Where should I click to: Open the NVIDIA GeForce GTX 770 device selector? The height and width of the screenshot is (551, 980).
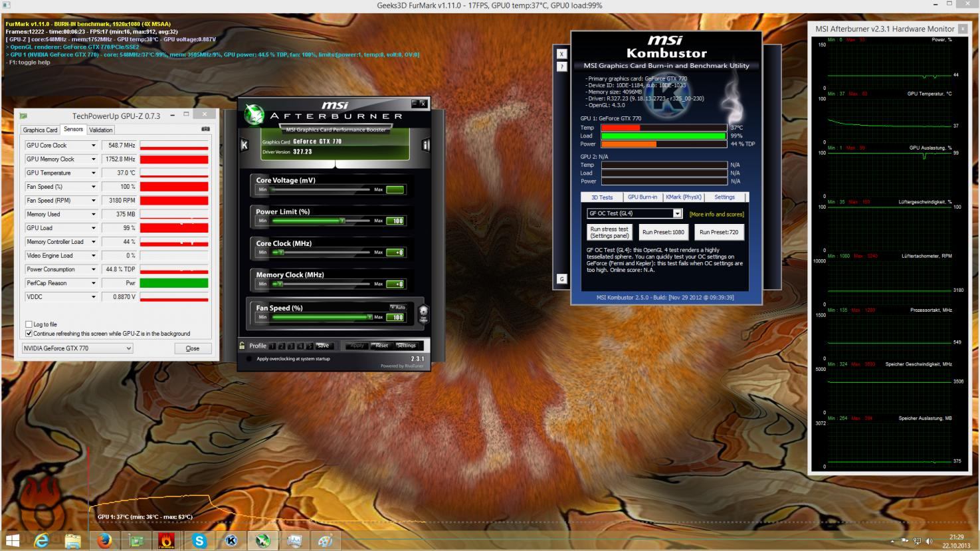(77, 348)
